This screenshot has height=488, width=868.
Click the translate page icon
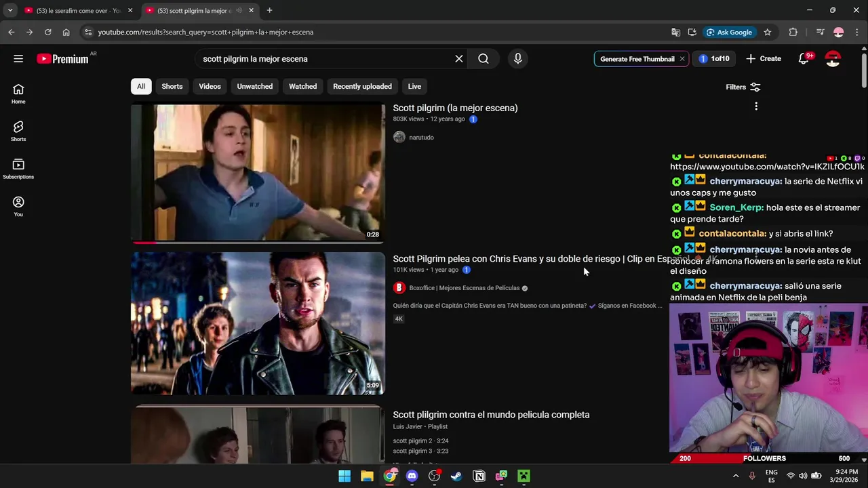click(675, 32)
